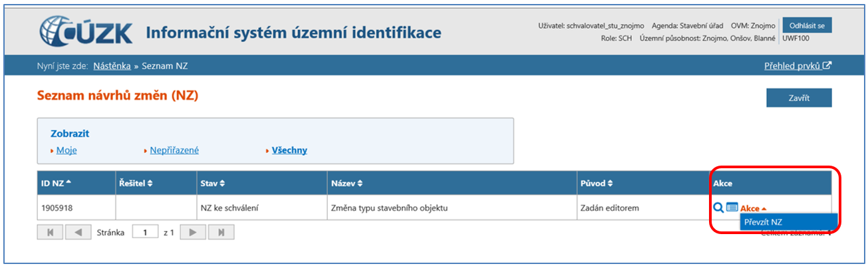Image resolution: width=868 pixels, height=266 pixels.
Task: Open Přehled prvků external link
Action: click(798, 66)
